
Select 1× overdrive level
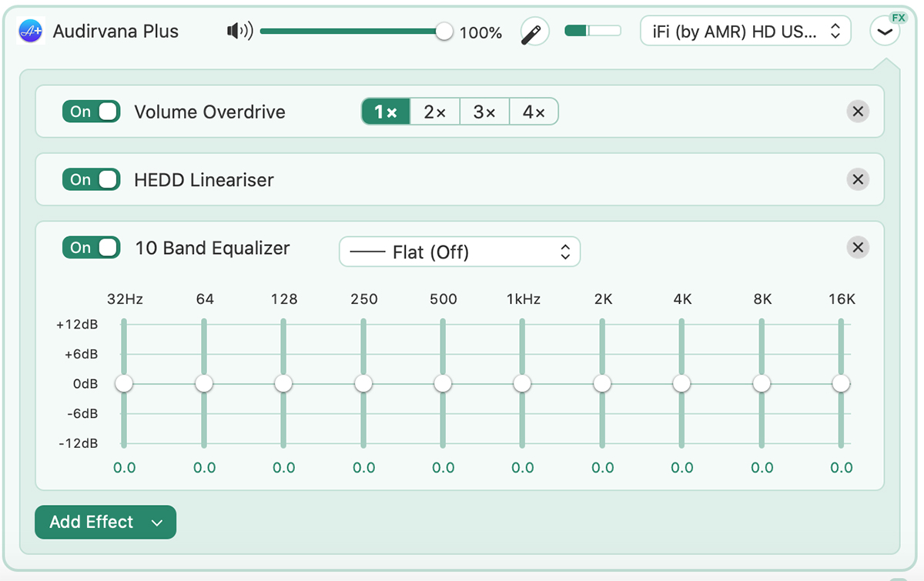point(386,112)
